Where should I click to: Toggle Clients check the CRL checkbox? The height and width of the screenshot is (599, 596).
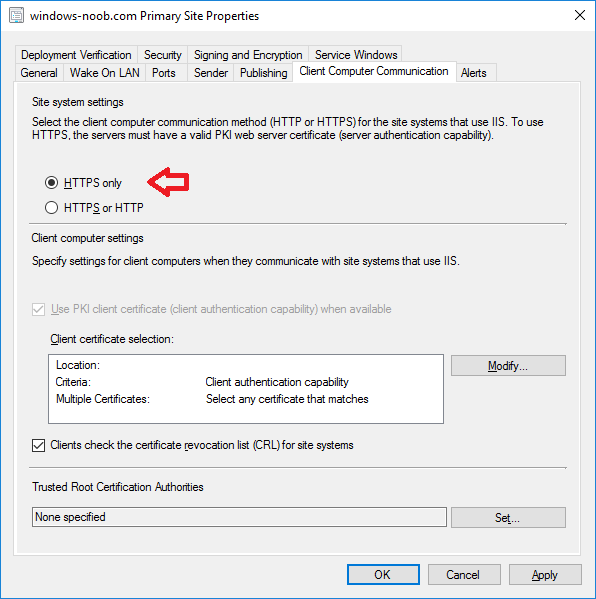pos(38,445)
